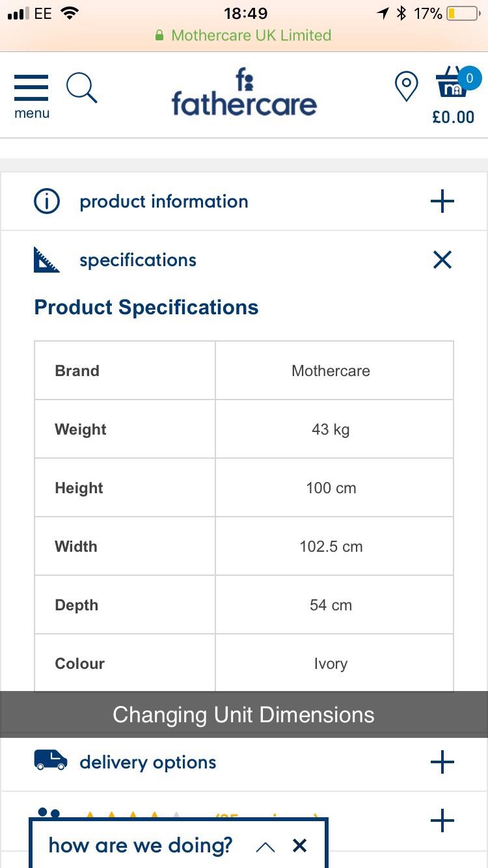
Task: Expand delivery options with plus sign
Action: tap(442, 761)
